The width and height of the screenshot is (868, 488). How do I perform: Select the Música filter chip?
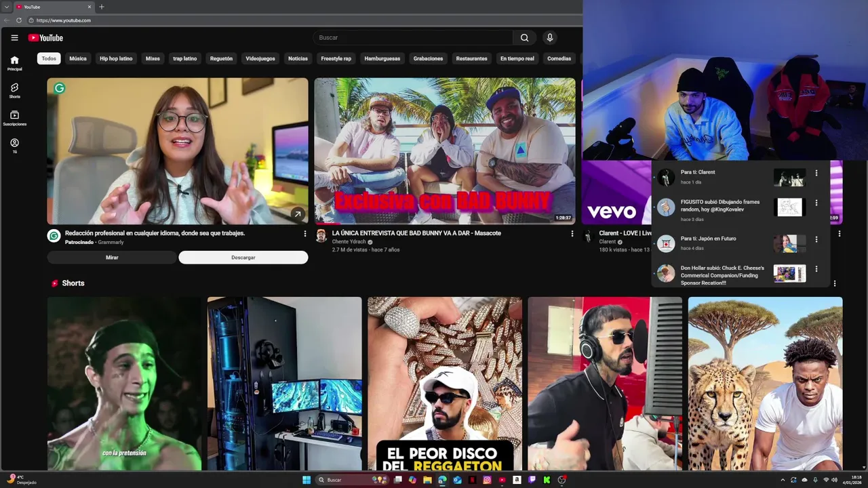point(78,59)
